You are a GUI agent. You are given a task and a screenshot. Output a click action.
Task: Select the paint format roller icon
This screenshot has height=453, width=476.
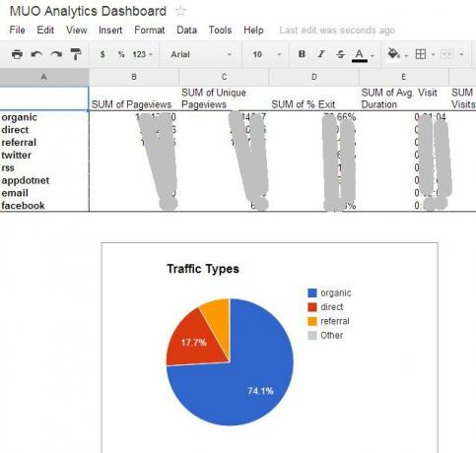76,54
